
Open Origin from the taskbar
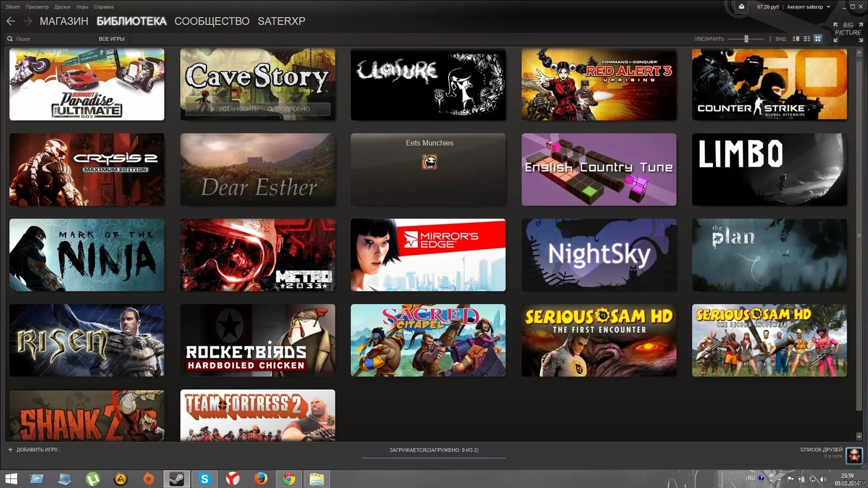tap(148, 479)
